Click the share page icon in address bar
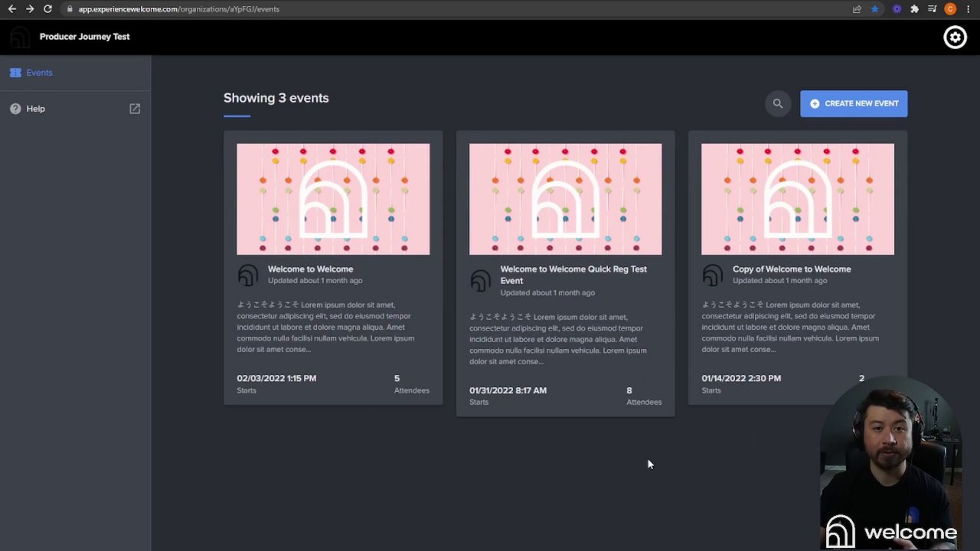The width and height of the screenshot is (980, 551). point(857,9)
